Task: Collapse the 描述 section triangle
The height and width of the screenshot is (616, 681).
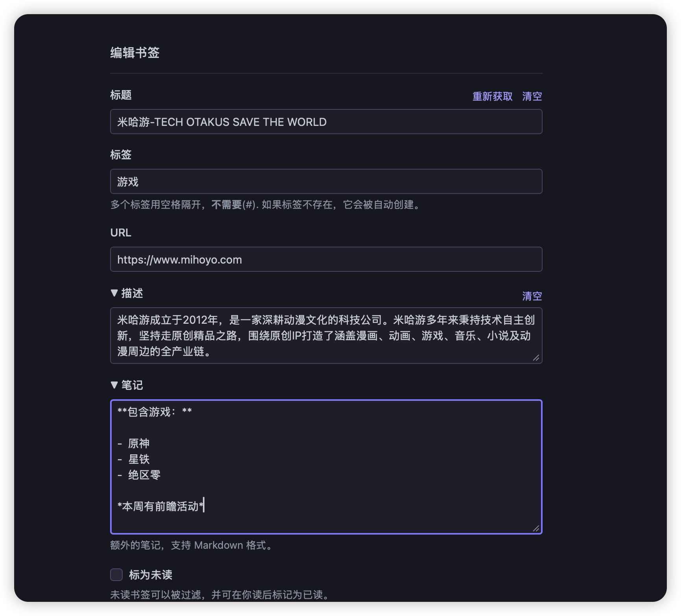Action: [x=114, y=293]
